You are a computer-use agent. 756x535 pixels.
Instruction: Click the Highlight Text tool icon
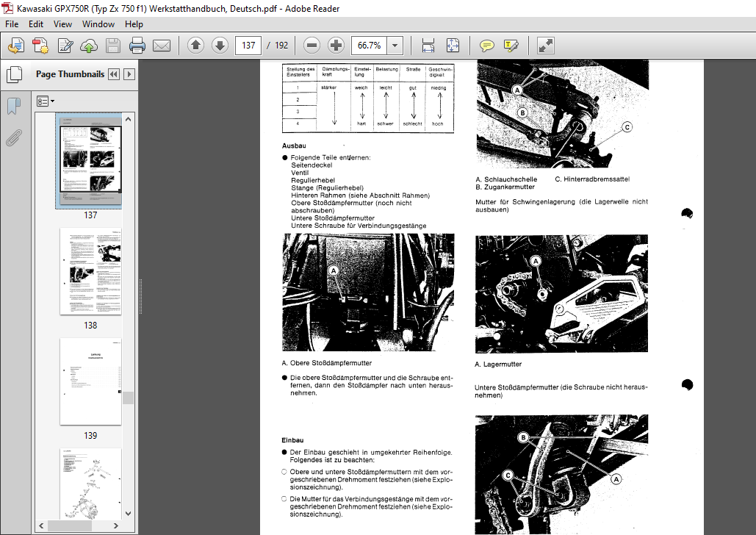point(511,46)
